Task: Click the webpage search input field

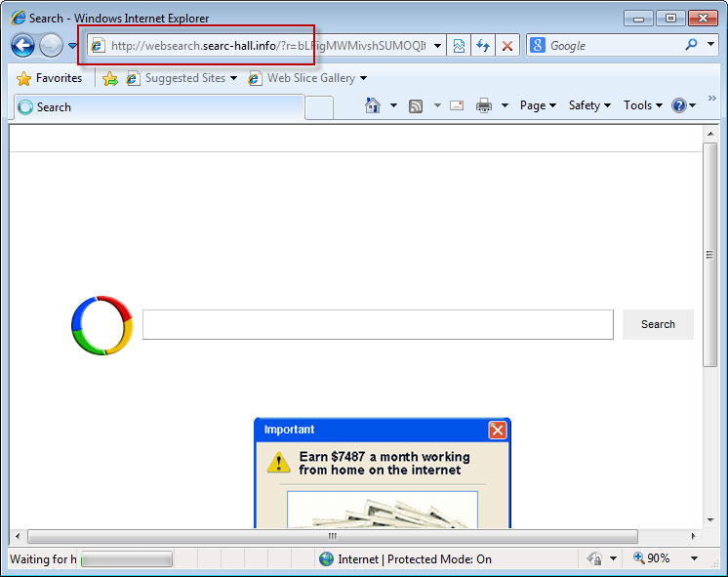Action: tap(378, 324)
